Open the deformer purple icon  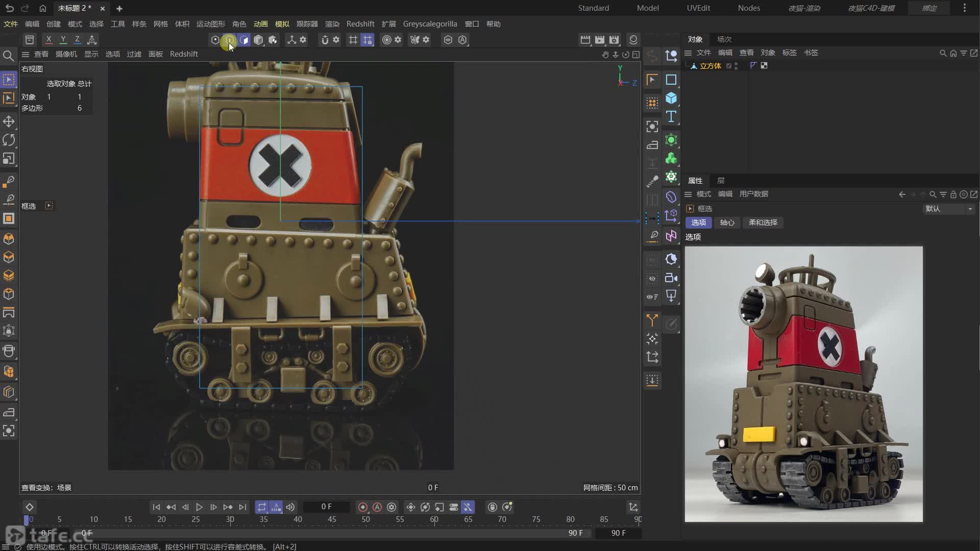pos(671,197)
